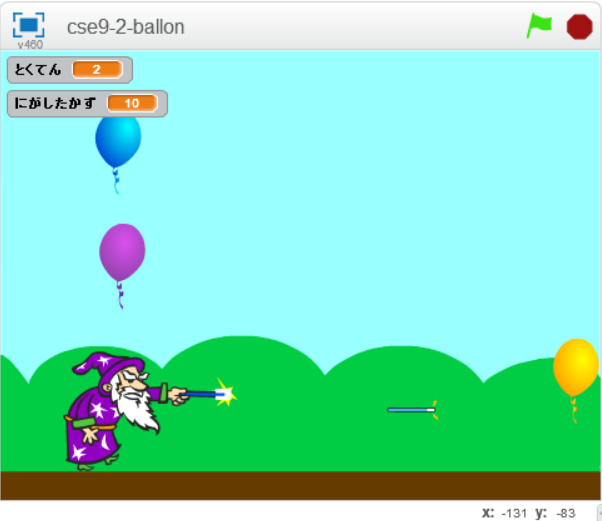Click the x coordinate readout -131
The image size is (602, 521).
pyautogui.click(x=514, y=513)
